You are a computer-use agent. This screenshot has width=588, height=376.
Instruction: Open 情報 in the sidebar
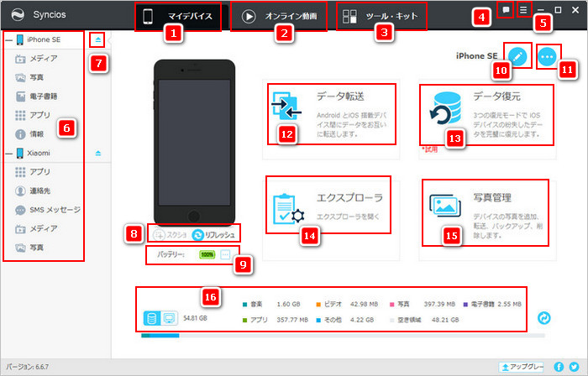[x=29, y=134]
